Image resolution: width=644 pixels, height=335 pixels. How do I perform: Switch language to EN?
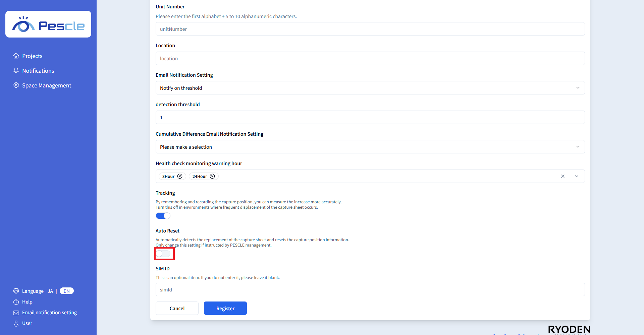tap(67, 291)
